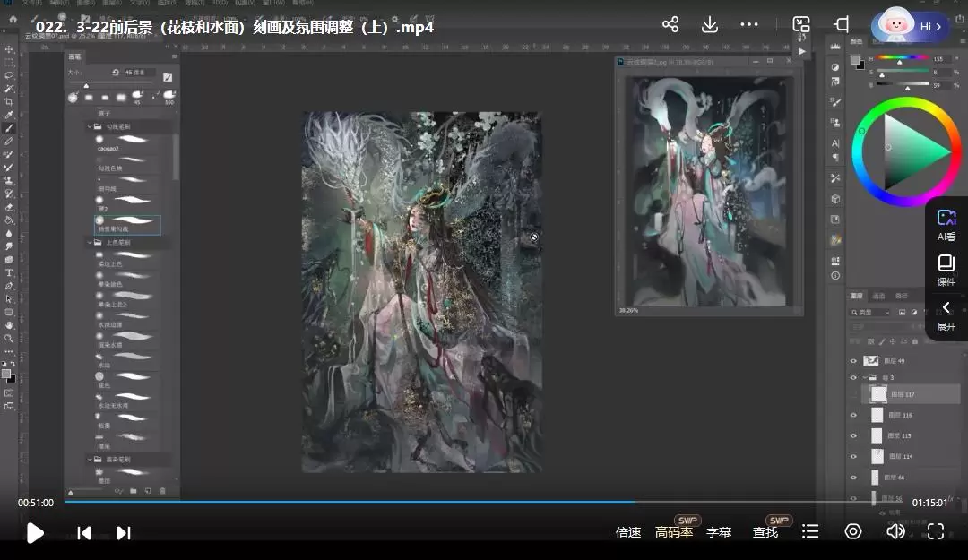This screenshot has width=968, height=560.
Task: Select the Pen tool
Action: click(x=9, y=286)
